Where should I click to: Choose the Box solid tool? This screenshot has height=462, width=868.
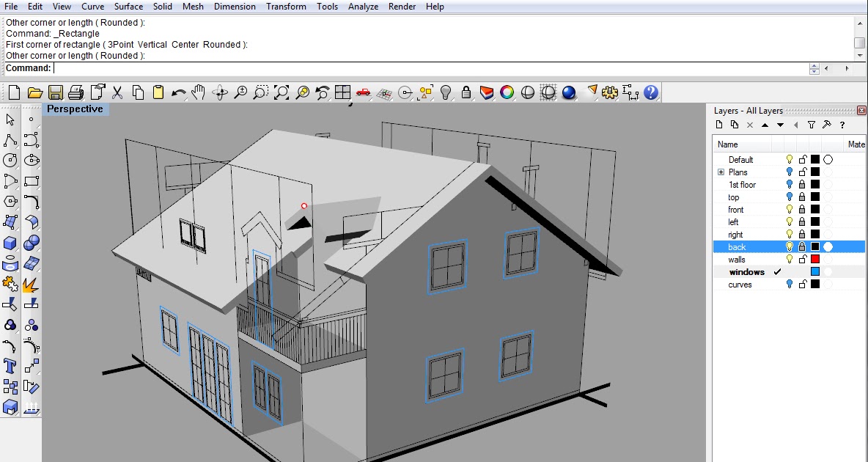point(10,243)
